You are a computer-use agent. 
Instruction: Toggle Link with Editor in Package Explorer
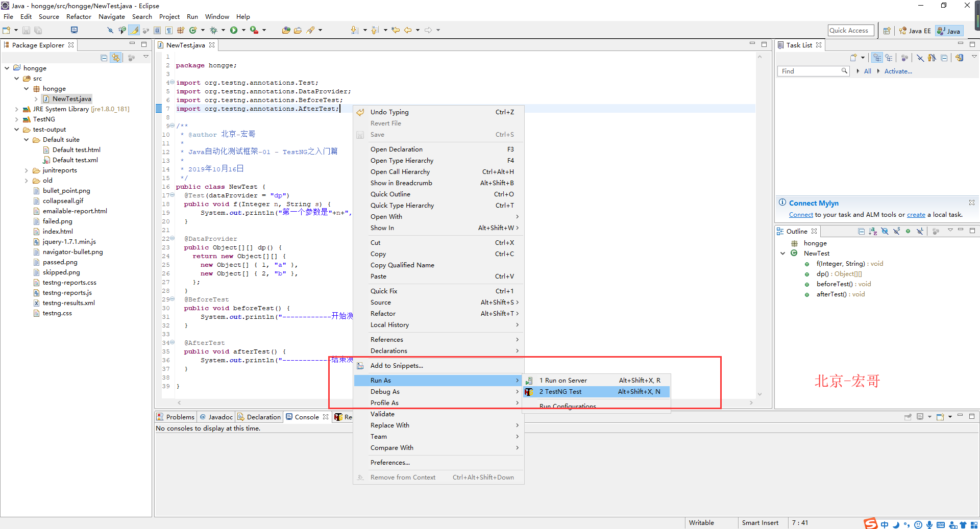(116, 58)
